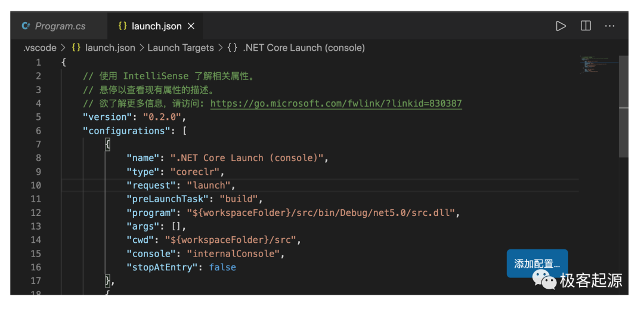Open the ".NET Core Launch (console)" breadcrumb
The image size is (644, 309).
304,48
